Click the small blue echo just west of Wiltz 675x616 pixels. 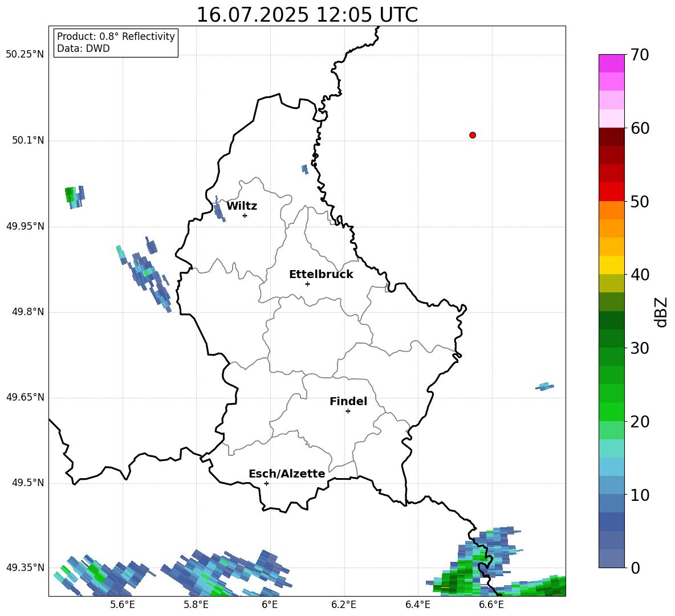[x=219, y=210]
